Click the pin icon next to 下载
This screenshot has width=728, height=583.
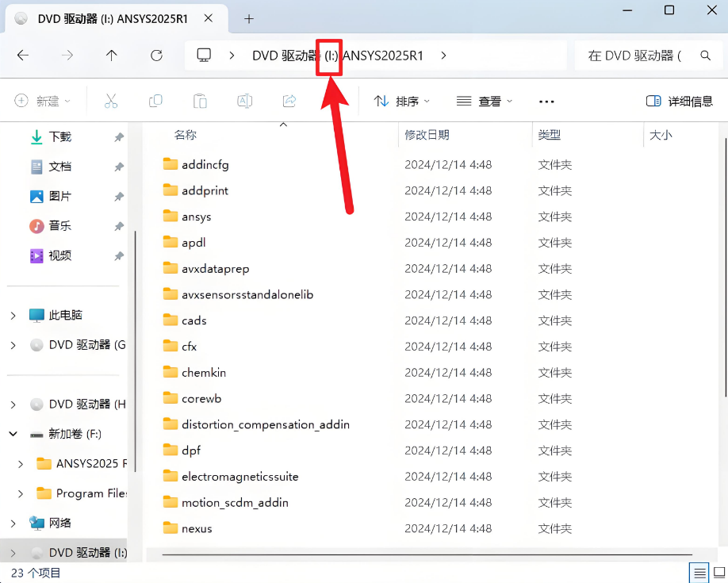pos(119,137)
